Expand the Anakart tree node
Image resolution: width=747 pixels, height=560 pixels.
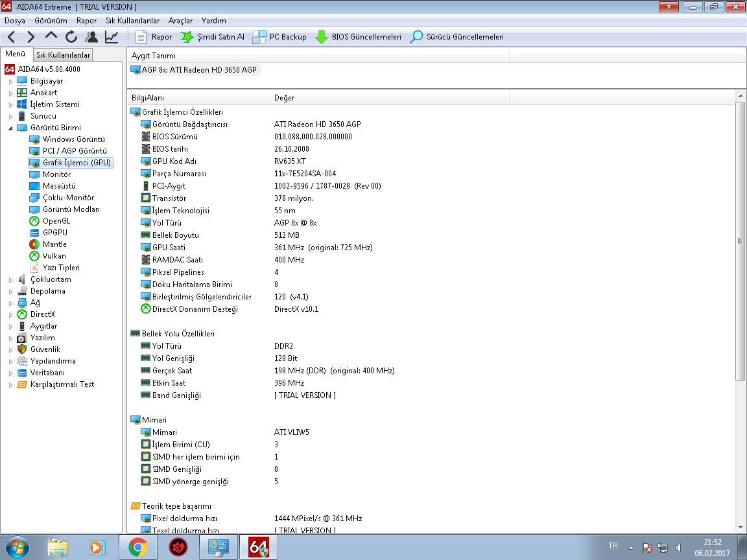(10, 93)
